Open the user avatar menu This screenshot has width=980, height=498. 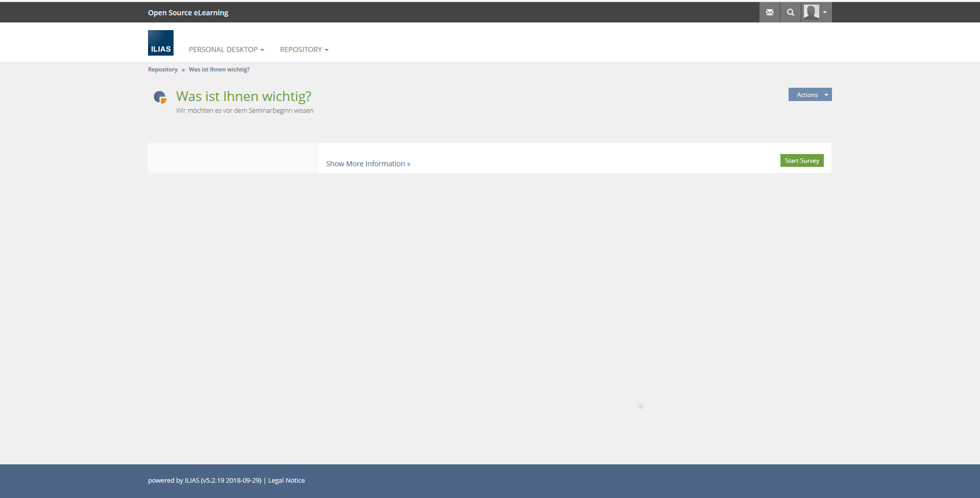[x=816, y=12]
